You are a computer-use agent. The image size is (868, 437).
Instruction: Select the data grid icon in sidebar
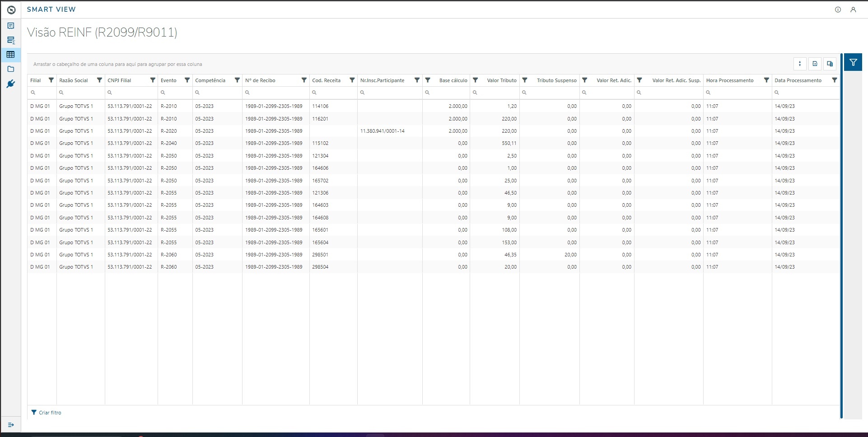click(11, 55)
